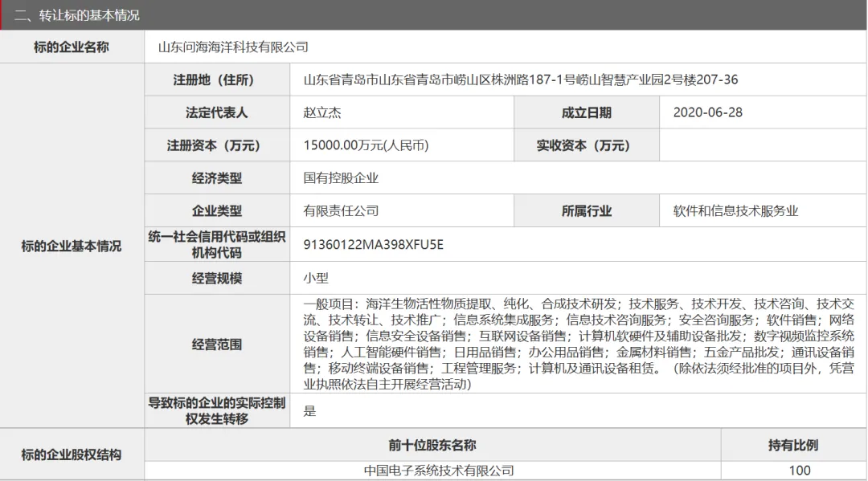Click registered capital value 15000.00万元(人民币)
Viewport: 868px width, 481px height.
click(366, 145)
